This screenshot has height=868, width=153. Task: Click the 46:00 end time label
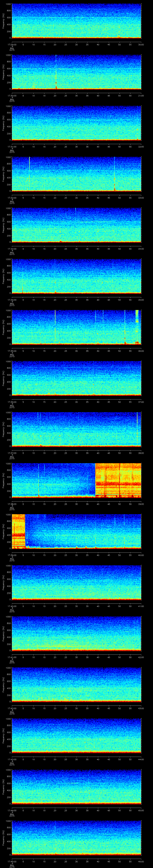[141, 861]
